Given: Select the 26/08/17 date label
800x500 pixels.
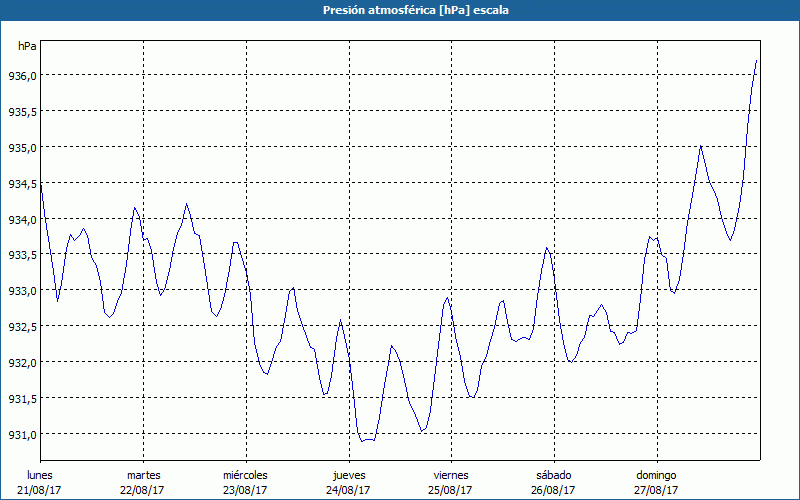Looking at the screenshot, I should pos(553,490).
